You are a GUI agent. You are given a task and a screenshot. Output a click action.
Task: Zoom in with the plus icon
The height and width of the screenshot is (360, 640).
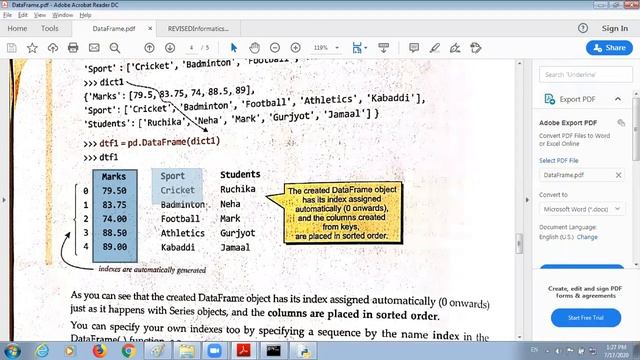pos(296,48)
